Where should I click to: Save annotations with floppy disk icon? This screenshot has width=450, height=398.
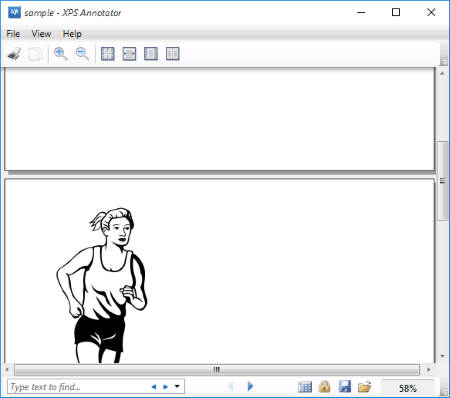(345, 387)
